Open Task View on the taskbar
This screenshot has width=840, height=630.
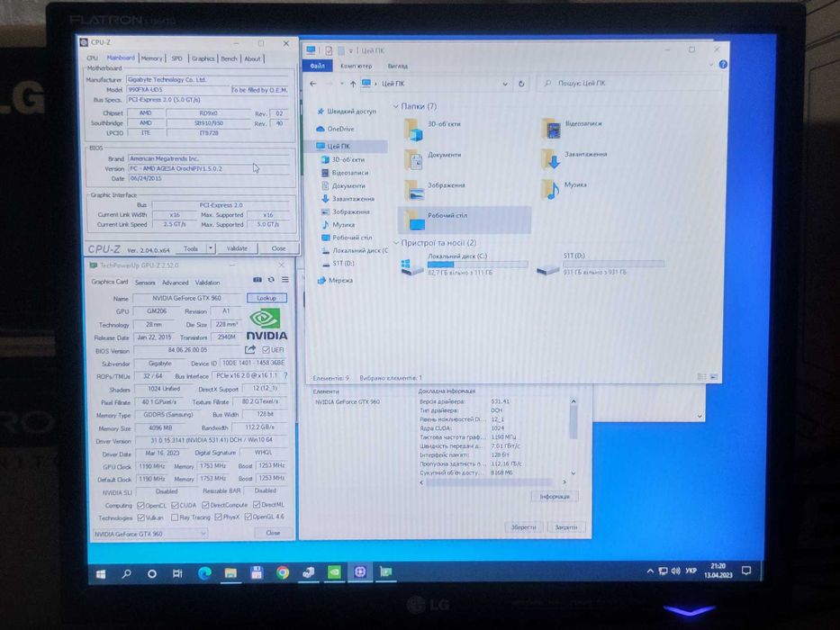(x=177, y=574)
